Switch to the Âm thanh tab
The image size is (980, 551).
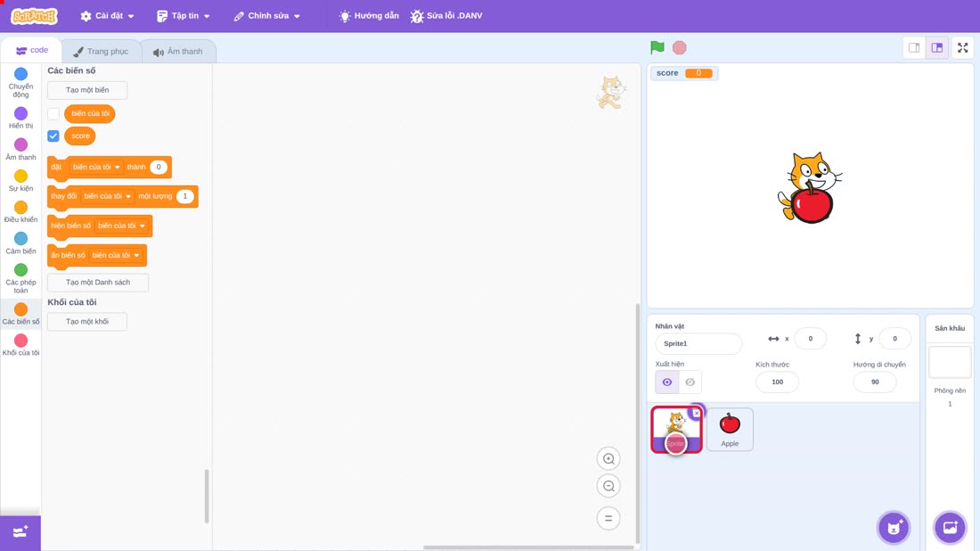(x=178, y=52)
